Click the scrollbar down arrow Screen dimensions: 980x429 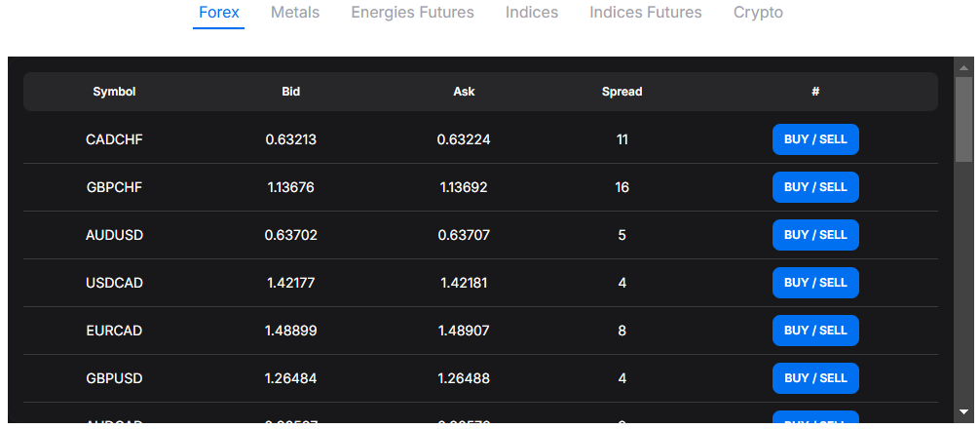coord(963,411)
